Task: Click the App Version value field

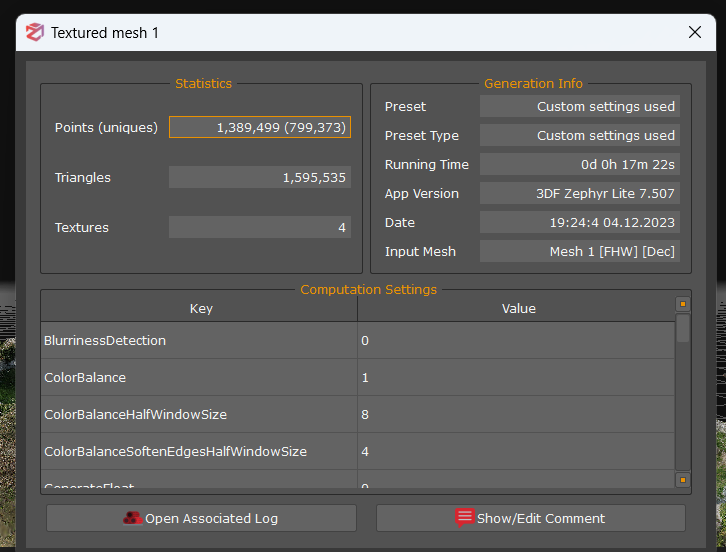Action: (x=580, y=193)
